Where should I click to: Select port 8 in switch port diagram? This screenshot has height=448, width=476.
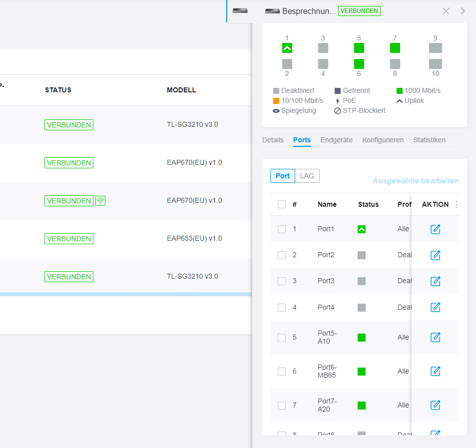coord(395,64)
